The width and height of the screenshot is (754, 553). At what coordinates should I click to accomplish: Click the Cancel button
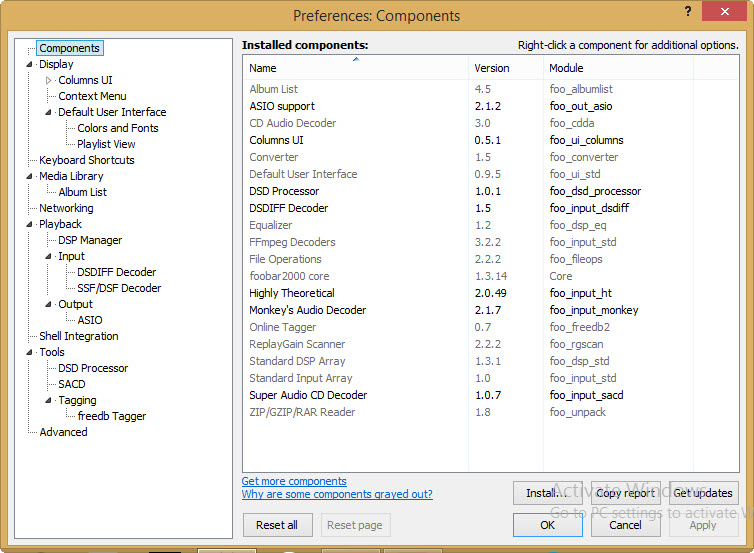626,525
